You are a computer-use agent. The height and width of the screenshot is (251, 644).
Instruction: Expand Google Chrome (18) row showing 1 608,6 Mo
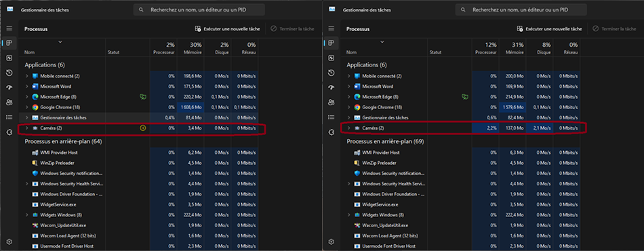[x=26, y=107]
